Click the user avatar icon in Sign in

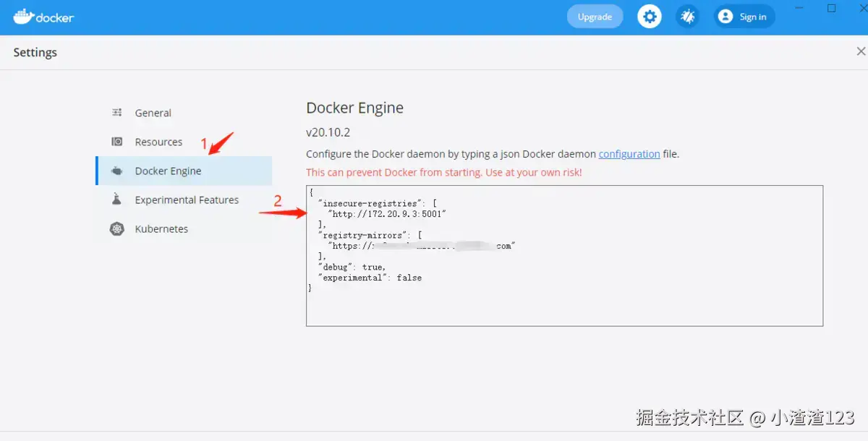pyautogui.click(x=726, y=17)
